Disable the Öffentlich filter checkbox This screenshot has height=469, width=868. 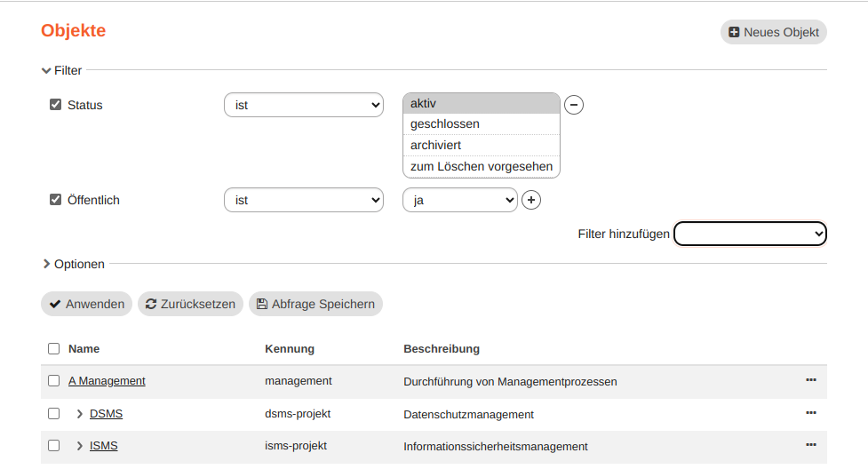[55, 200]
